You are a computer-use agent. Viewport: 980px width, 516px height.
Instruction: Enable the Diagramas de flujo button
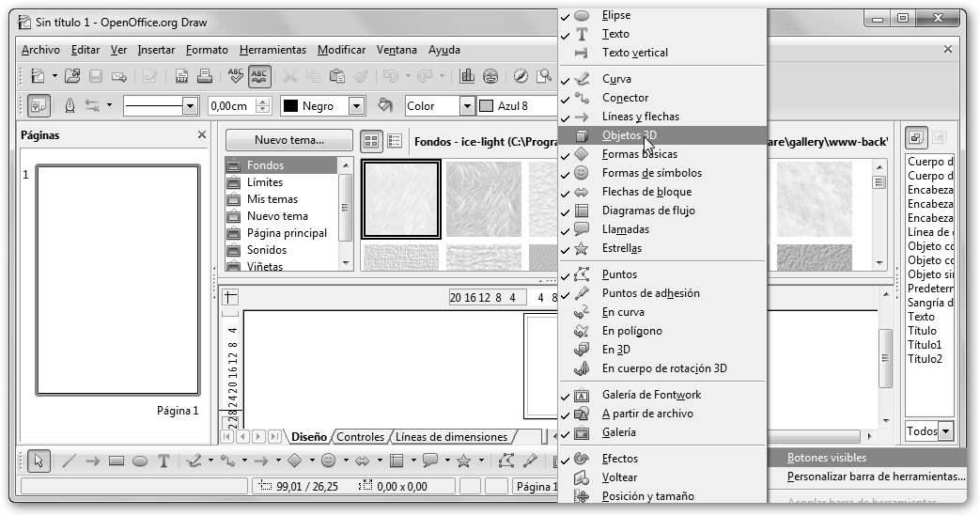pyautogui.click(x=647, y=211)
